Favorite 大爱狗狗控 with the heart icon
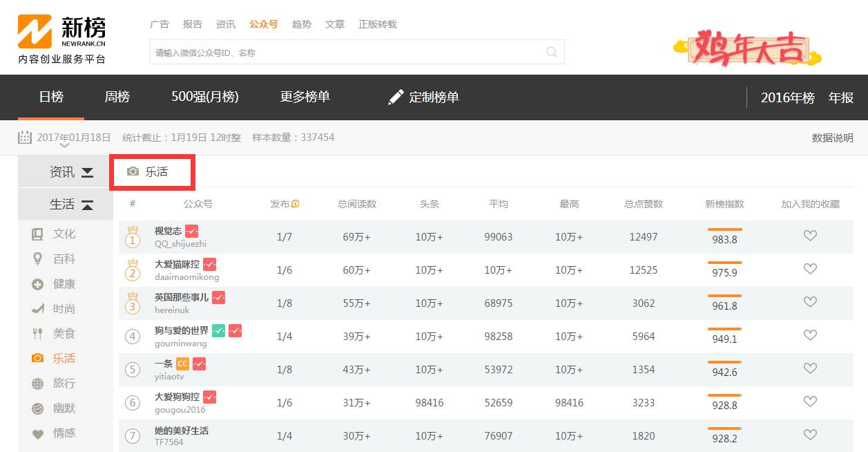 pyautogui.click(x=811, y=402)
